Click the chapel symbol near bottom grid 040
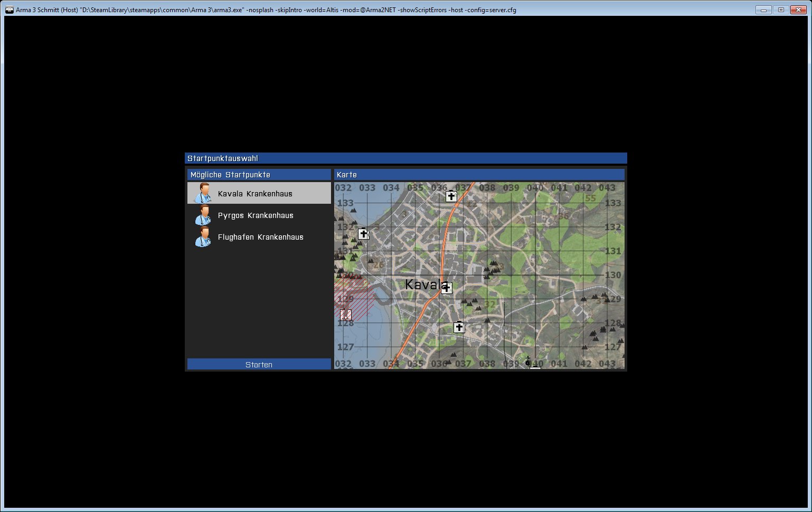 [x=527, y=361]
